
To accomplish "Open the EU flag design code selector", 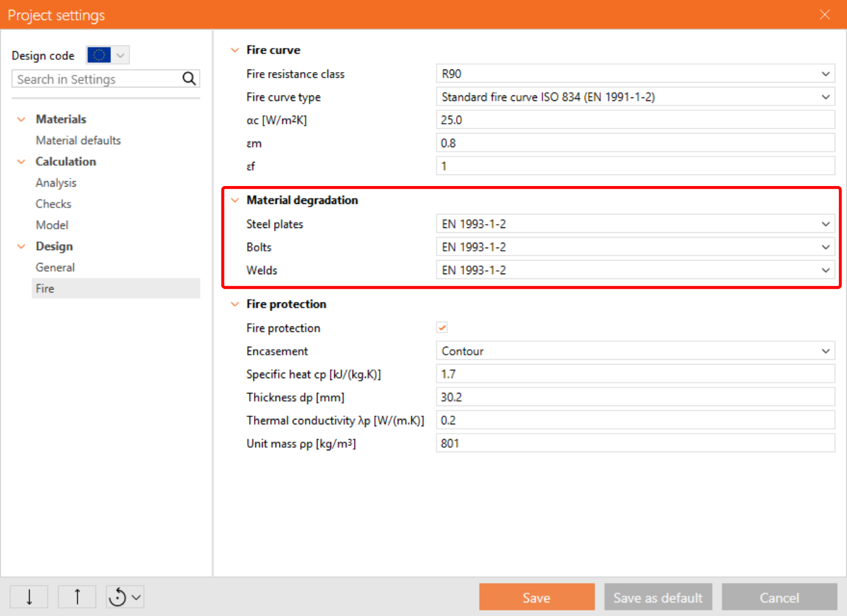I will point(108,55).
